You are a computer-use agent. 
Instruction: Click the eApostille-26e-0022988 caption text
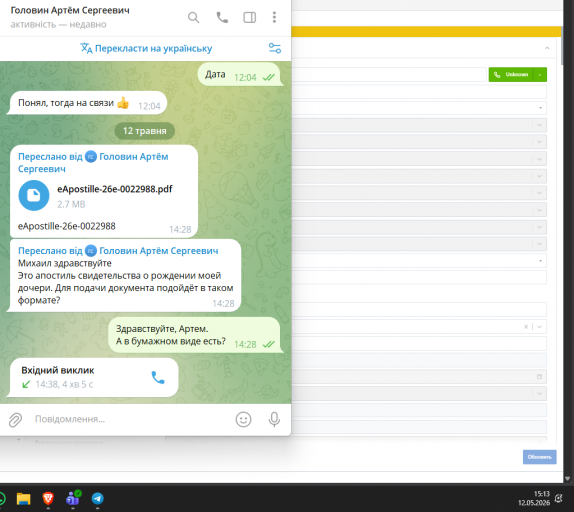click(67, 226)
